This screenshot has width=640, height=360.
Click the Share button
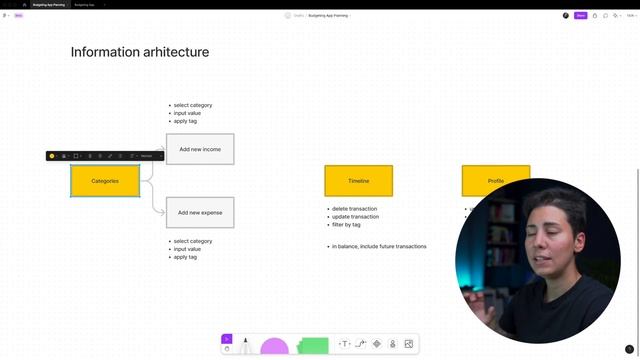click(580, 16)
